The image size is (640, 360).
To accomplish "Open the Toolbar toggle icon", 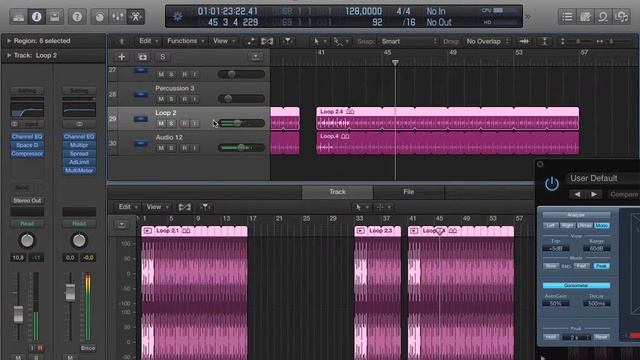I will [x=54, y=17].
